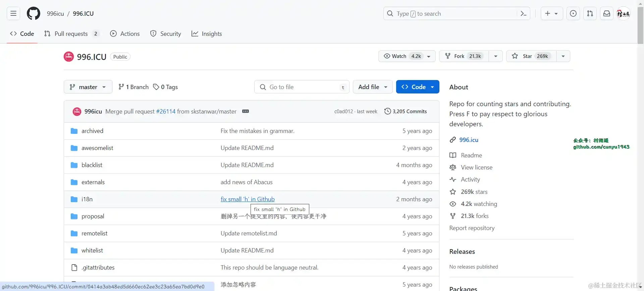644x291 pixels.
Task: Expand the commit message ellipsis
Action: tap(246, 111)
